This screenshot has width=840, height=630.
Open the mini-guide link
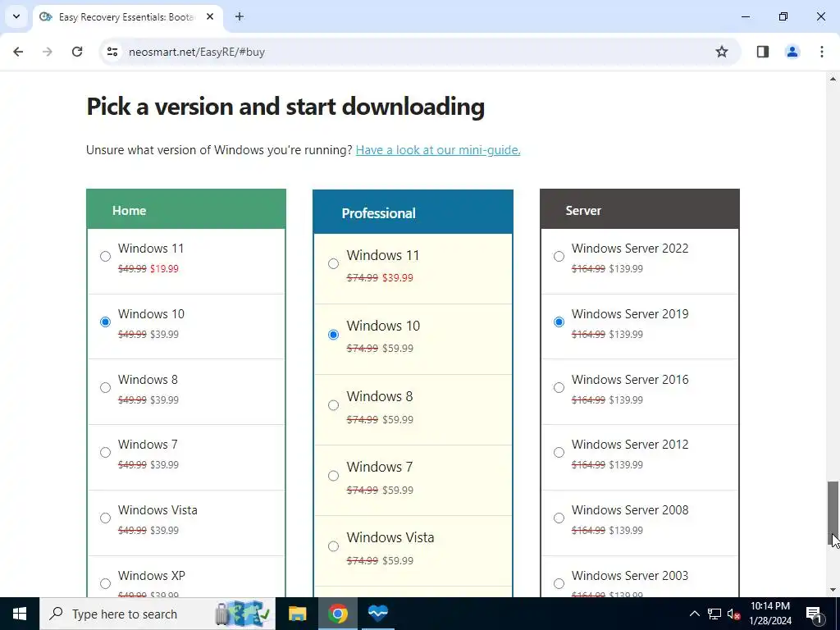tap(438, 150)
